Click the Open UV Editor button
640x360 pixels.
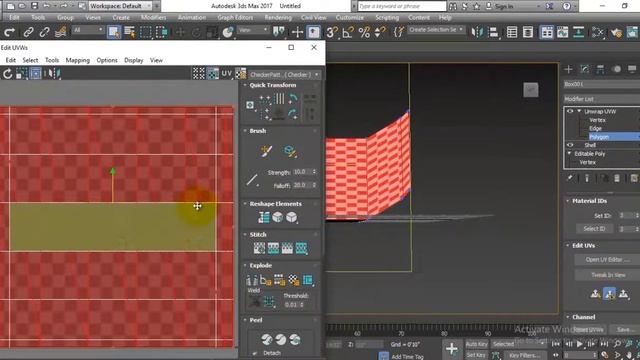point(607,260)
